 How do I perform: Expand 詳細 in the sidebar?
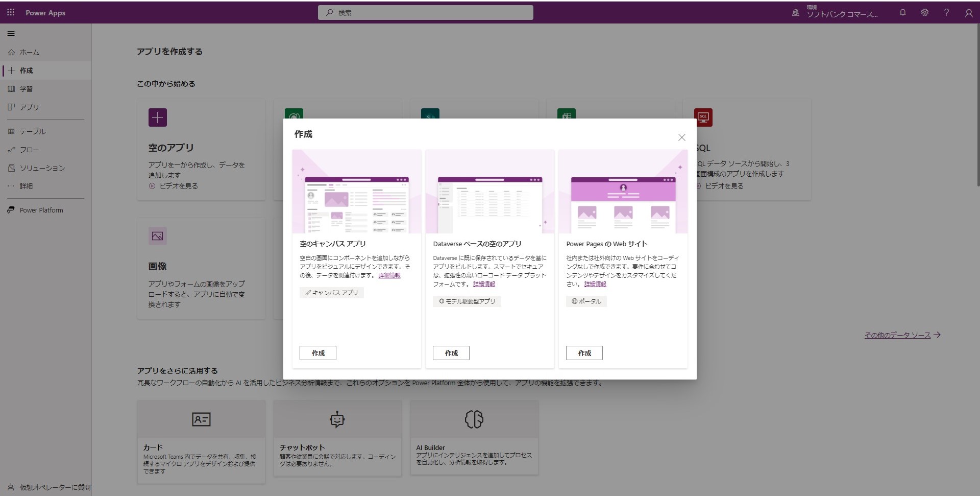coord(45,186)
